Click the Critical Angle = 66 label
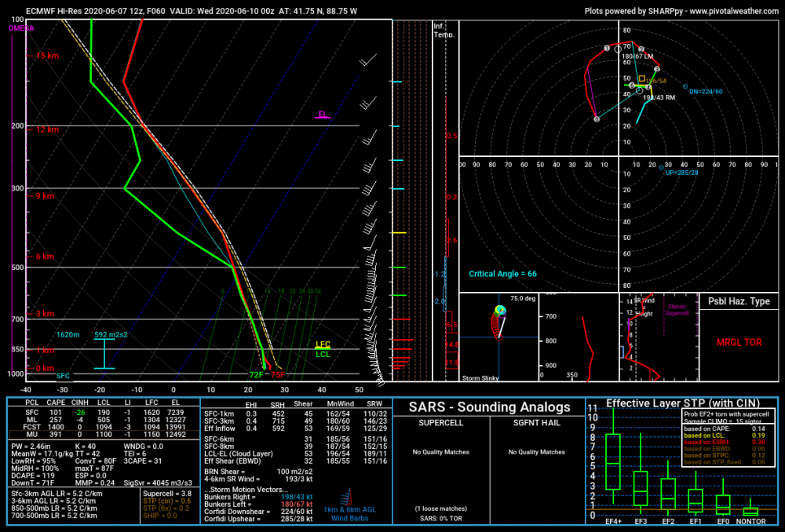Screen dimensions: 785x532 point(502,274)
